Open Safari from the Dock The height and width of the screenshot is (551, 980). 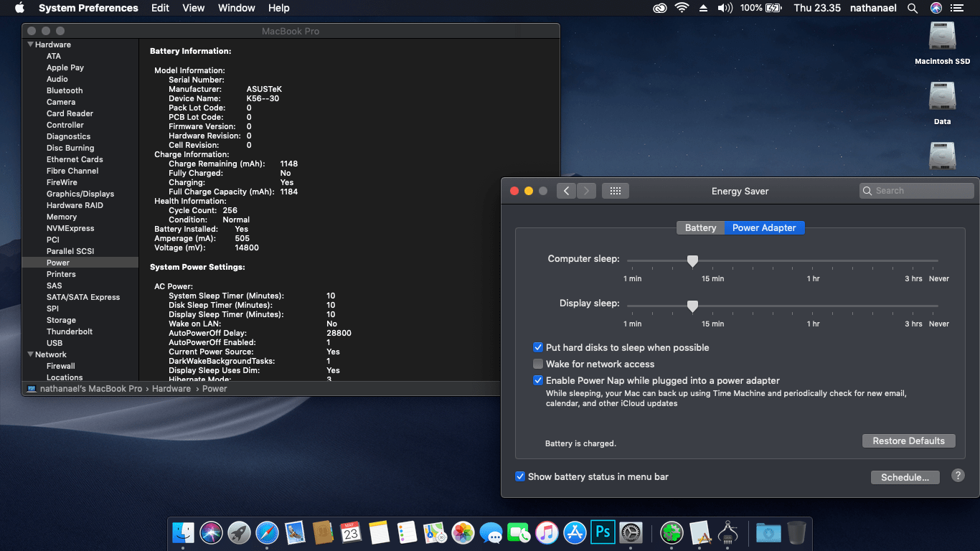[268, 532]
